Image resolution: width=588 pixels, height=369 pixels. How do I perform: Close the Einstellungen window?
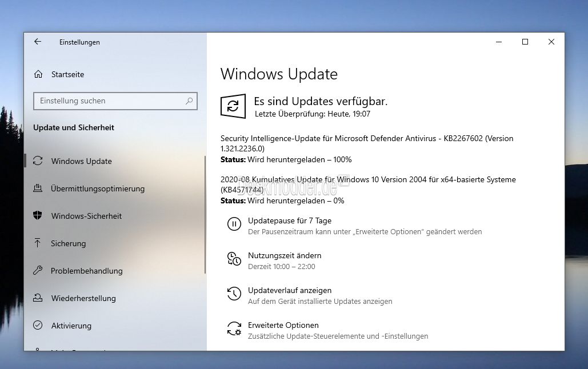click(x=551, y=42)
